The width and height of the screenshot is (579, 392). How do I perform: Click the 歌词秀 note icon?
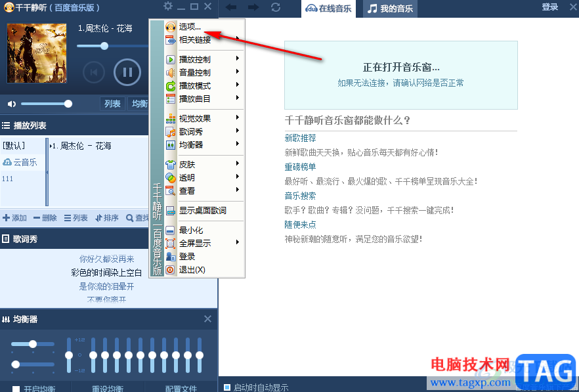coord(170,132)
